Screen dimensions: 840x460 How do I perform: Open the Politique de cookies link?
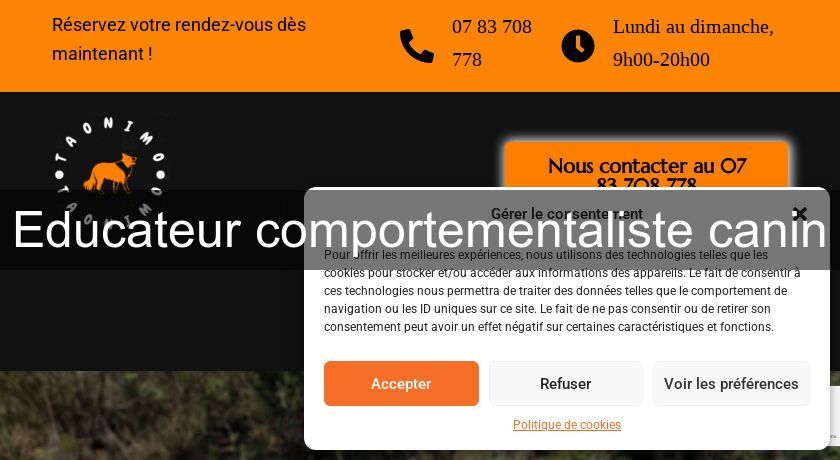tap(567, 425)
